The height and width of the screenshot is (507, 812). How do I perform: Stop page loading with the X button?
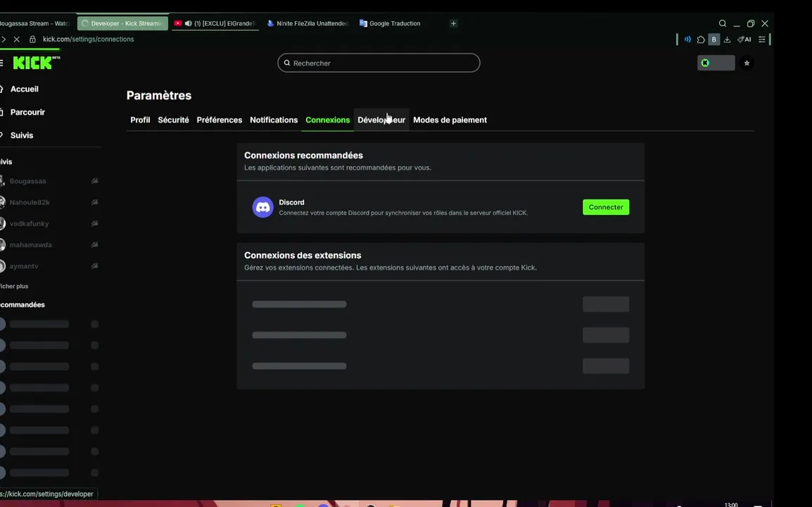pyautogui.click(x=17, y=39)
